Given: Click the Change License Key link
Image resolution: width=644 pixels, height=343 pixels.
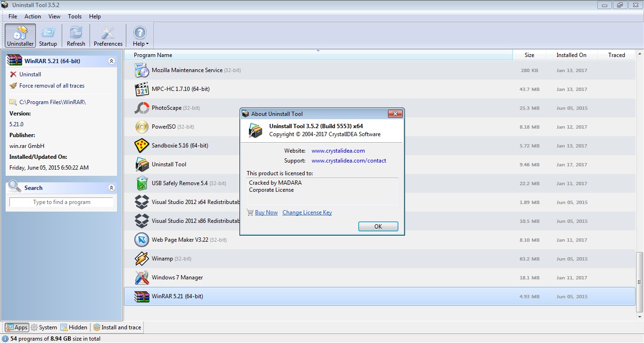Looking at the screenshot, I should (307, 212).
